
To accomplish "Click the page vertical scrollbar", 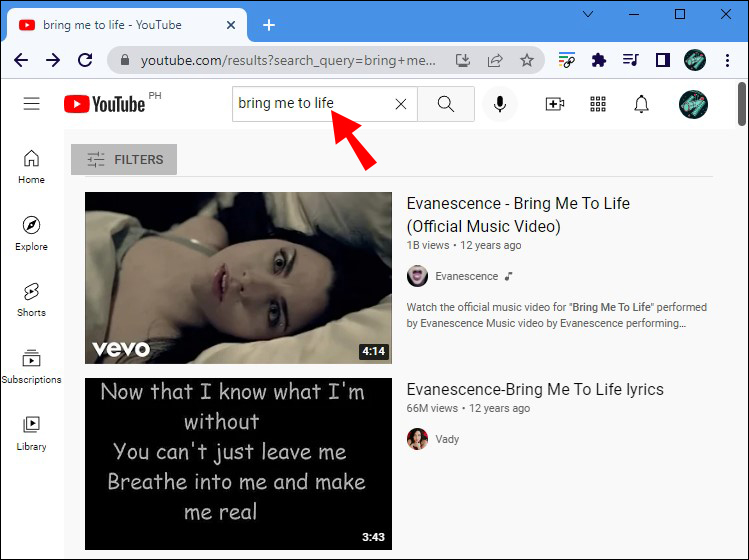I will (x=741, y=104).
